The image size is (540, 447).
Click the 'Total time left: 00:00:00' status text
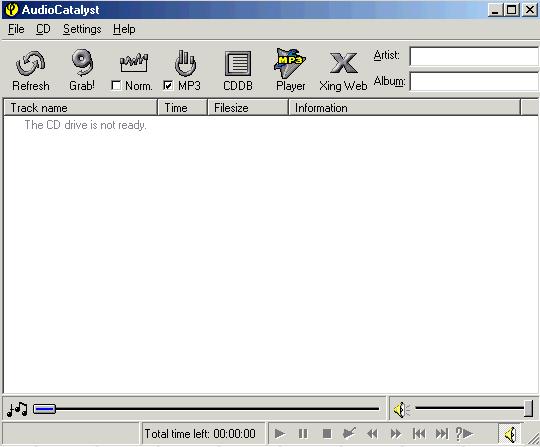pos(200,434)
